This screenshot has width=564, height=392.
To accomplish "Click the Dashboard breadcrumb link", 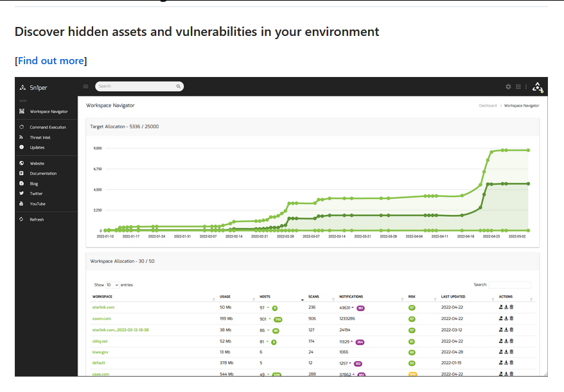I will (488, 105).
